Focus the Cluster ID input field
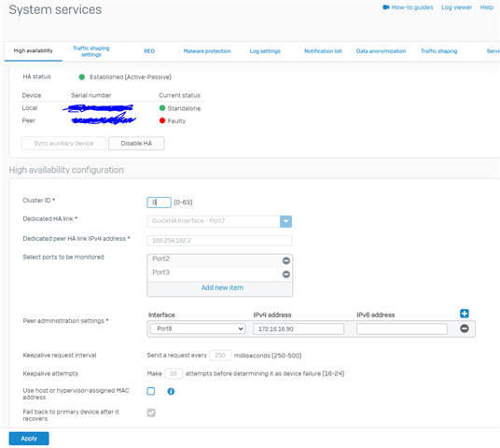 [159, 203]
